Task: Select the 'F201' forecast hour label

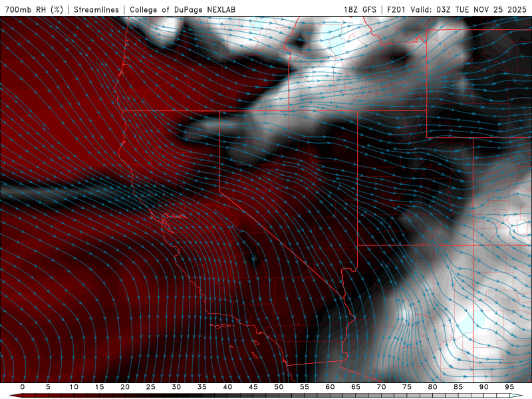Action: click(x=396, y=9)
